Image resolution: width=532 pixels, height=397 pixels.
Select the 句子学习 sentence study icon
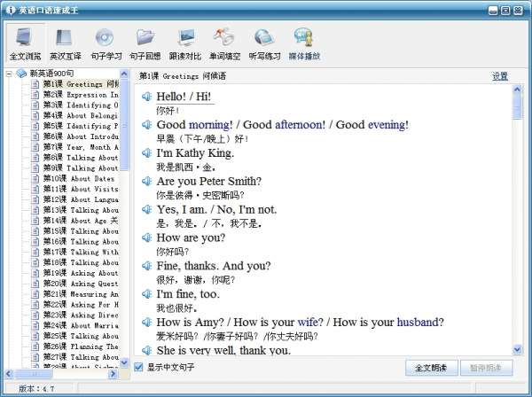pos(105,43)
